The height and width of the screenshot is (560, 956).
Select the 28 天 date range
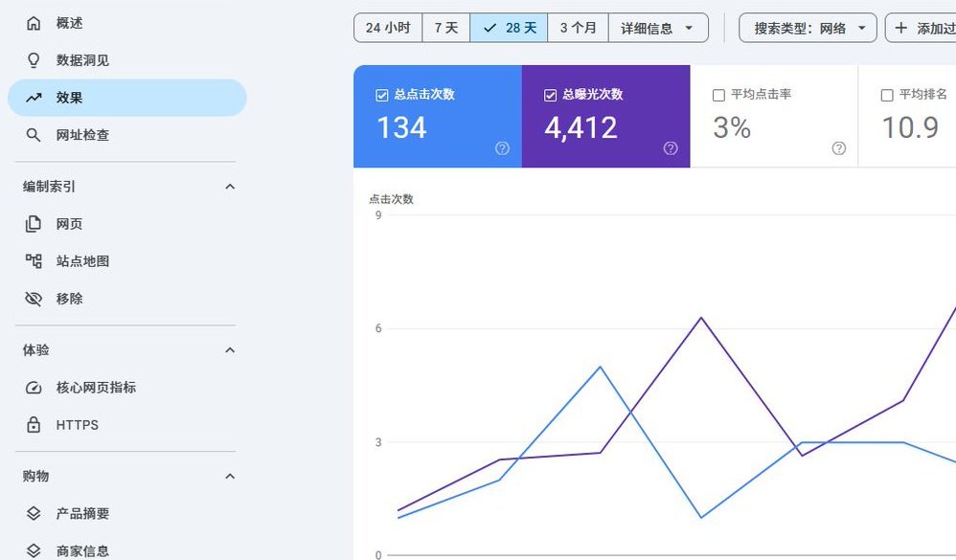click(509, 28)
